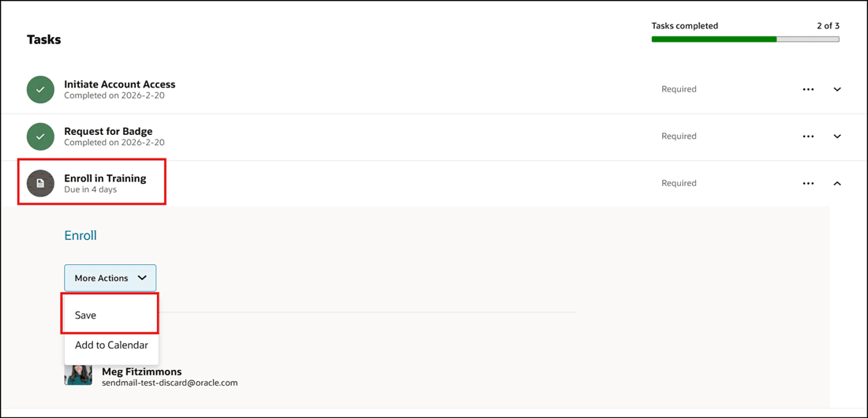
Task: Click the Enroll in Training document icon
Action: [x=40, y=184]
